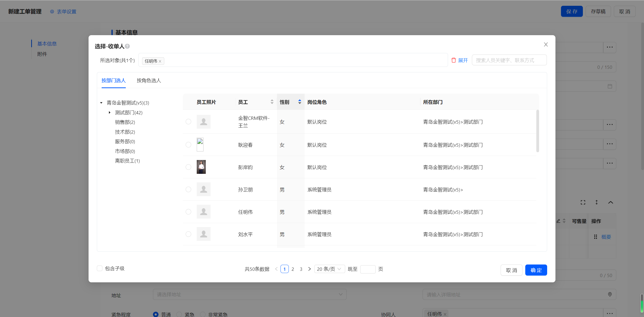The image size is (644, 317).
Task: Go to next page arrow in pagination
Action: click(x=309, y=269)
